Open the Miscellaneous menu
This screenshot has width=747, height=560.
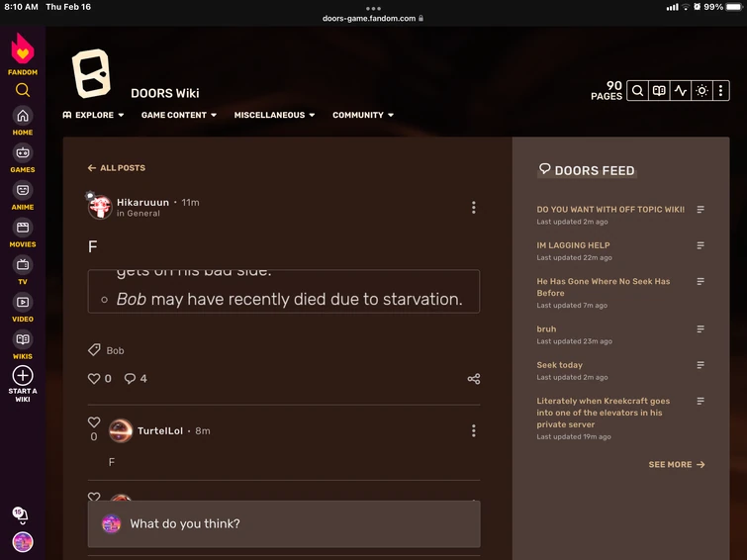[274, 115]
